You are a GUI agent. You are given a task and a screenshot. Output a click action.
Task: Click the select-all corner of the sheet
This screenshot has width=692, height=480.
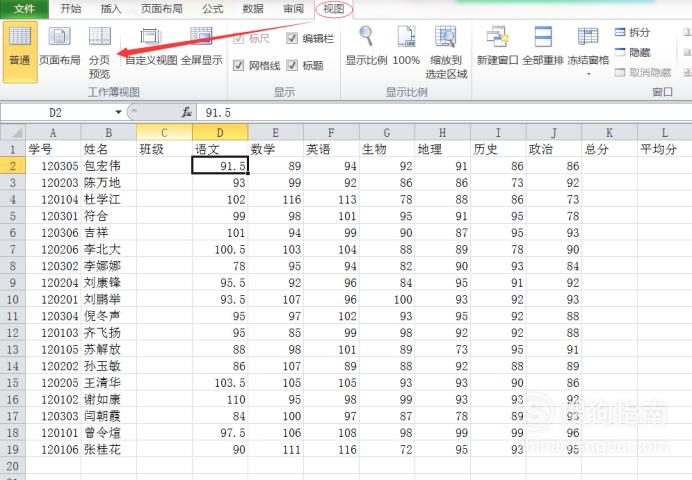pyautogui.click(x=13, y=132)
